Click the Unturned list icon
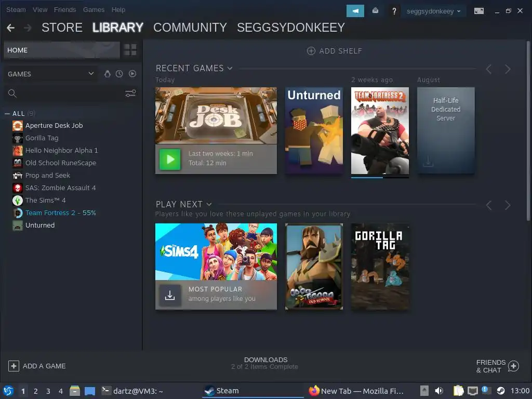Viewport: 532px width, 399px height. pyautogui.click(x=18, y=225)
